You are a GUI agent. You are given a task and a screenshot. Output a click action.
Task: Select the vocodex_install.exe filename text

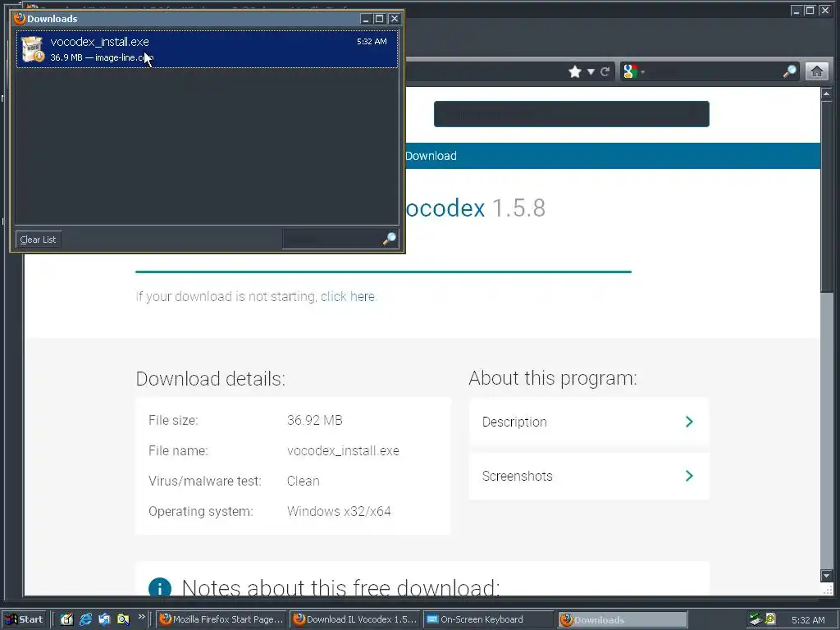99,42
